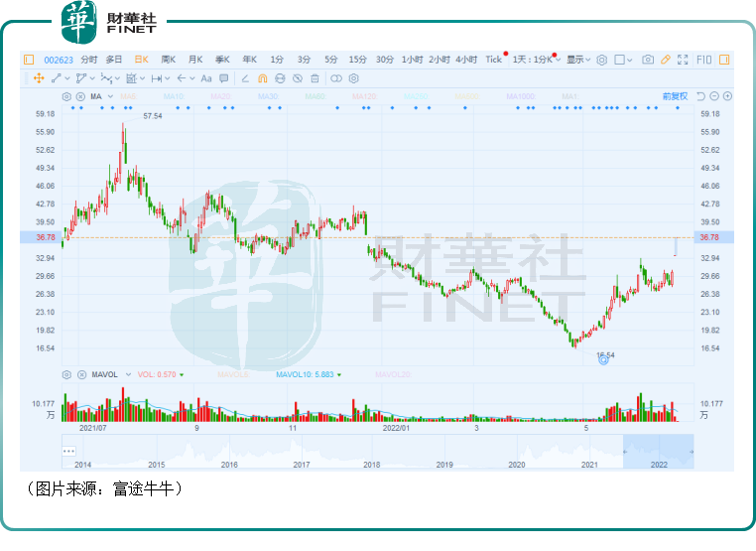756x551 pixels.
Task: Choose the 1小时 interval
Action: (x=413, y=60)
